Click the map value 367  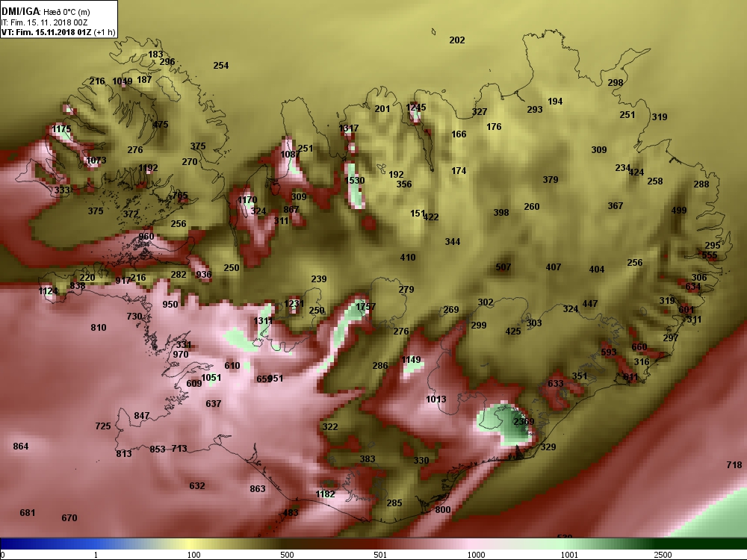click(615, 206)
